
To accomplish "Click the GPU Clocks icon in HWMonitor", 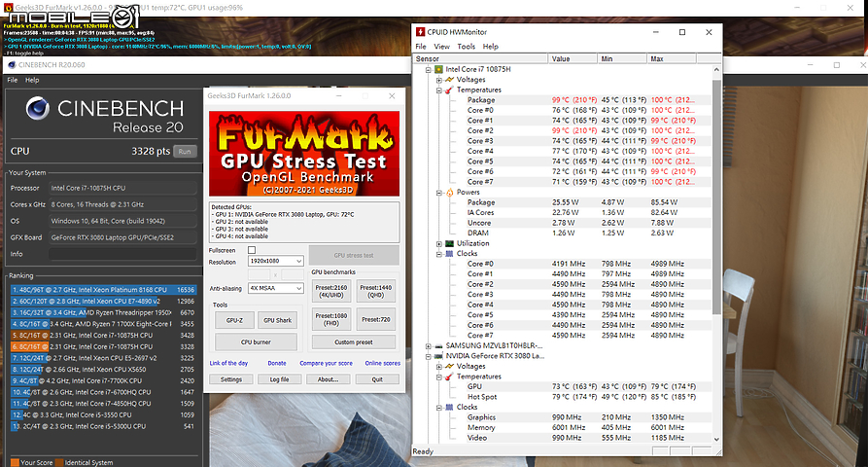I will (449, 408).
